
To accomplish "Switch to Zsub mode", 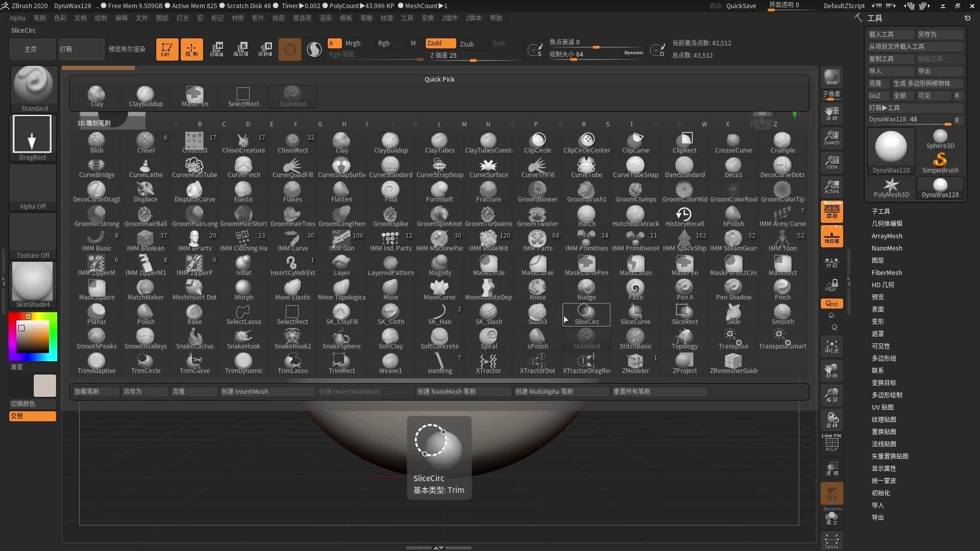I will [467, 44].
